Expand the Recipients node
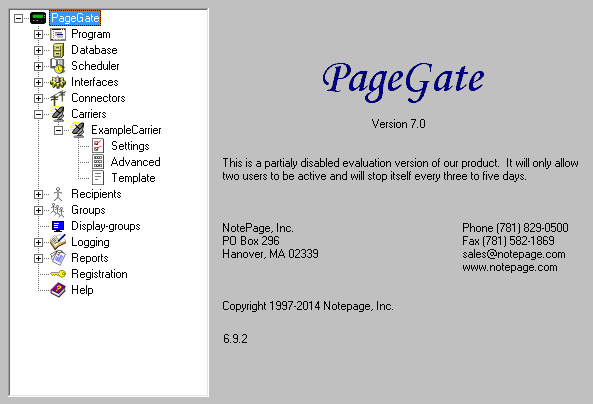 [38, 194]
